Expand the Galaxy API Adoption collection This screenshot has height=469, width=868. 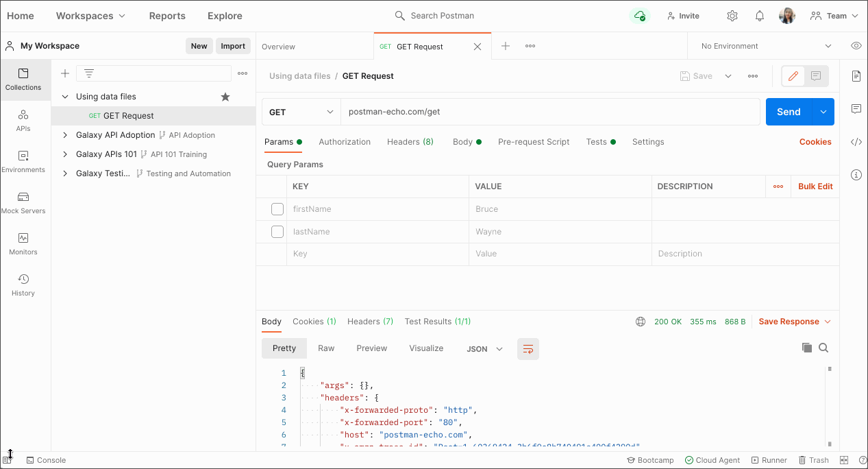click(x=66, y=135)
